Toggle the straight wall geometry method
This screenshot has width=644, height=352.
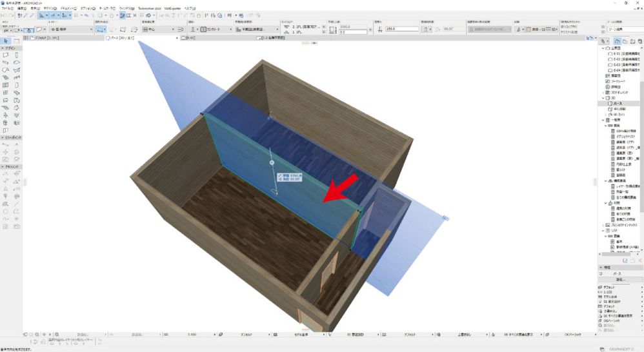(100, 30)
